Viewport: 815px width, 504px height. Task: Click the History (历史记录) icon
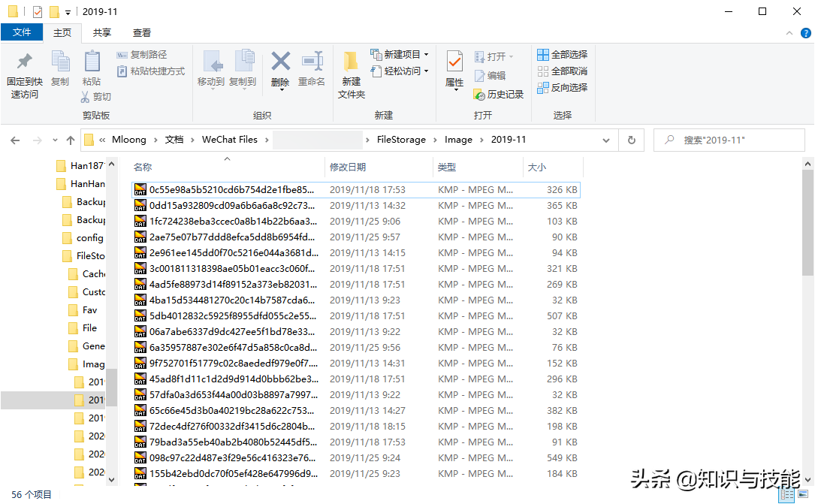pos(499,95)
